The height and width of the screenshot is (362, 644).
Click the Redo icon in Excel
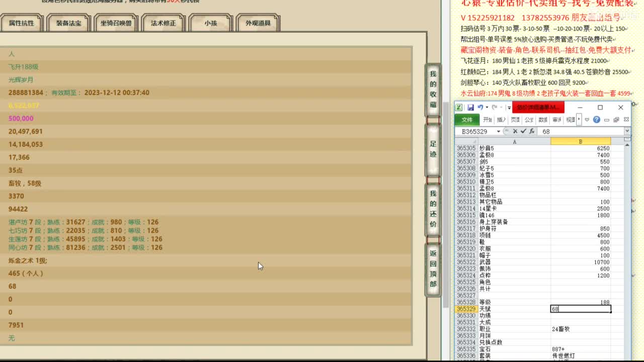(494, 108)
